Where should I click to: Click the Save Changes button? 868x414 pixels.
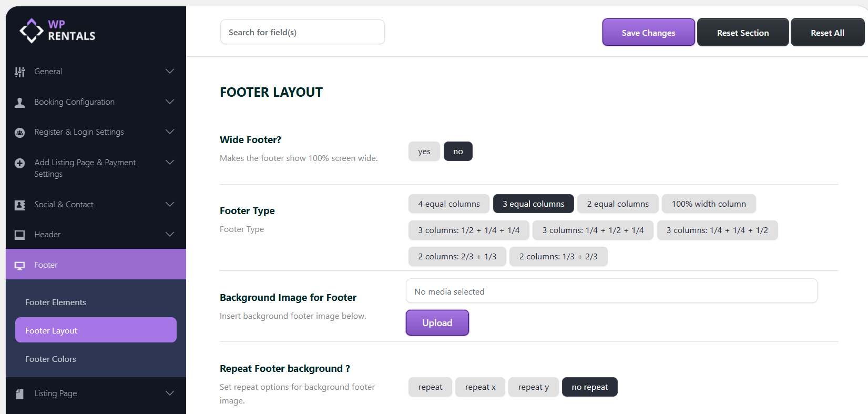click(648, 33)
